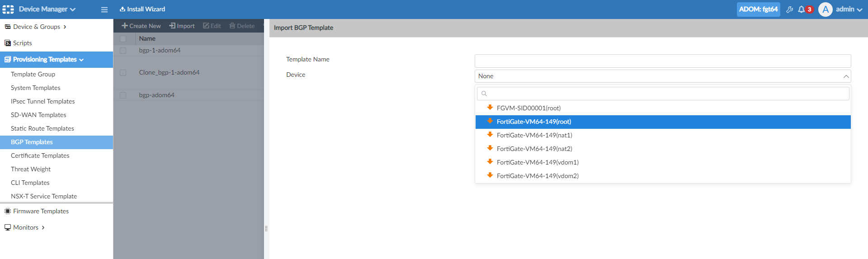Click the device search box

point(663,94)
